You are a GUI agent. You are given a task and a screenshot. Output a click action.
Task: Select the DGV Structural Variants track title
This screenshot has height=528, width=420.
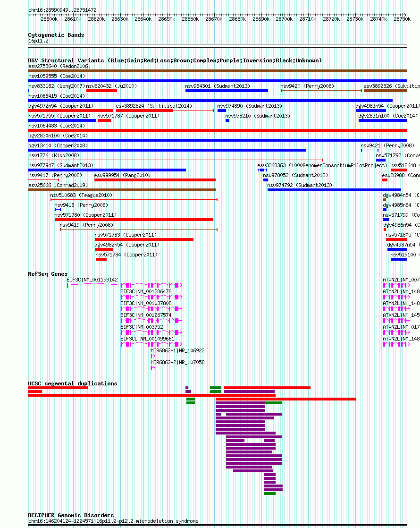click(175, 60)
